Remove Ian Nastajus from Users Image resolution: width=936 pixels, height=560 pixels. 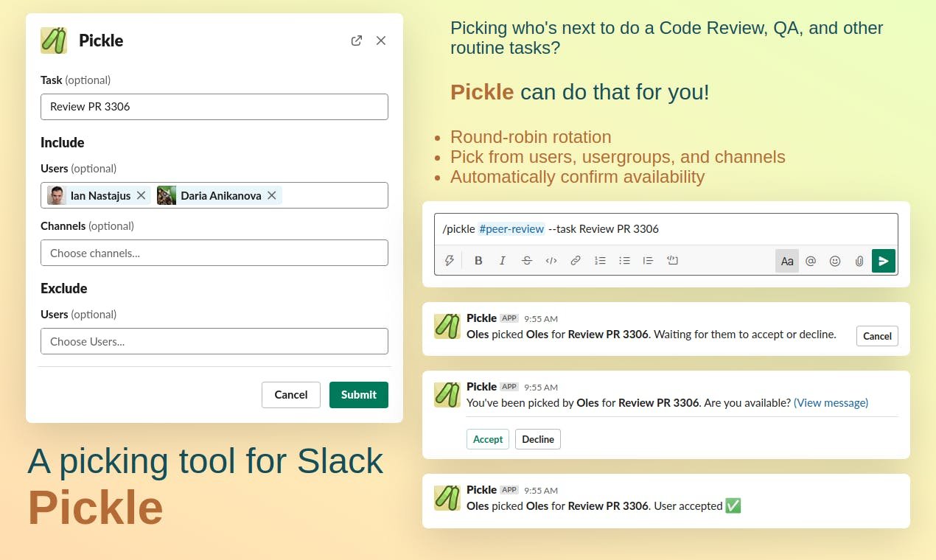point(141,195)
